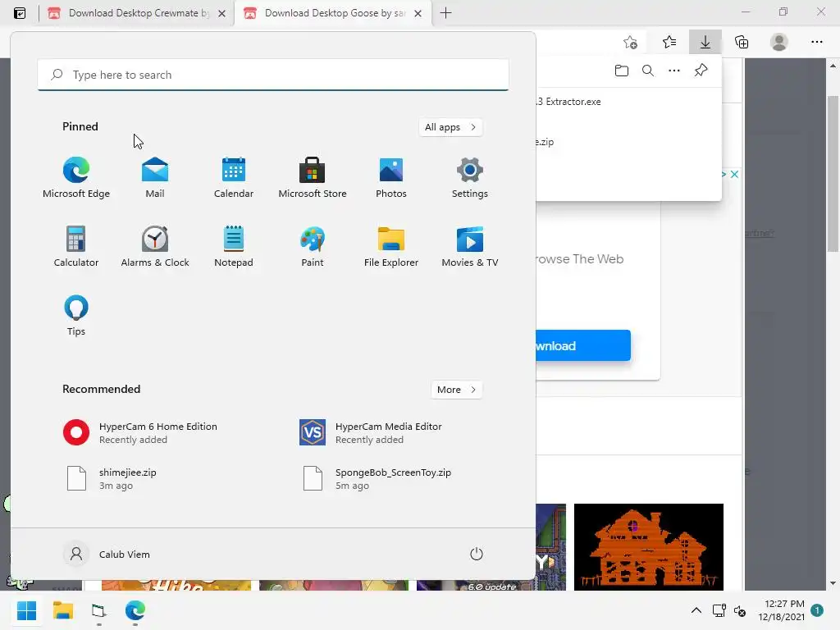Open downloads folder from Downloads panel
The image size is (840, 630).
(622, 71)
